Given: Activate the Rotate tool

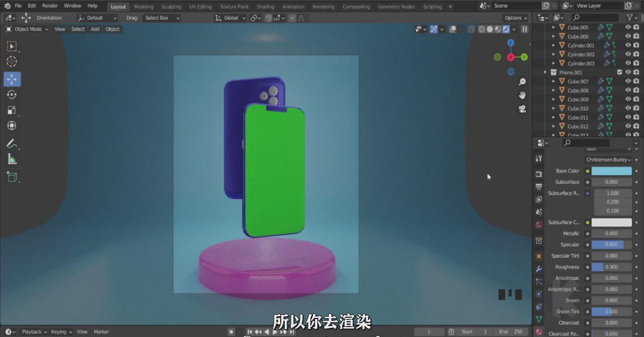Looking at the screenshot, I should 12,95.
